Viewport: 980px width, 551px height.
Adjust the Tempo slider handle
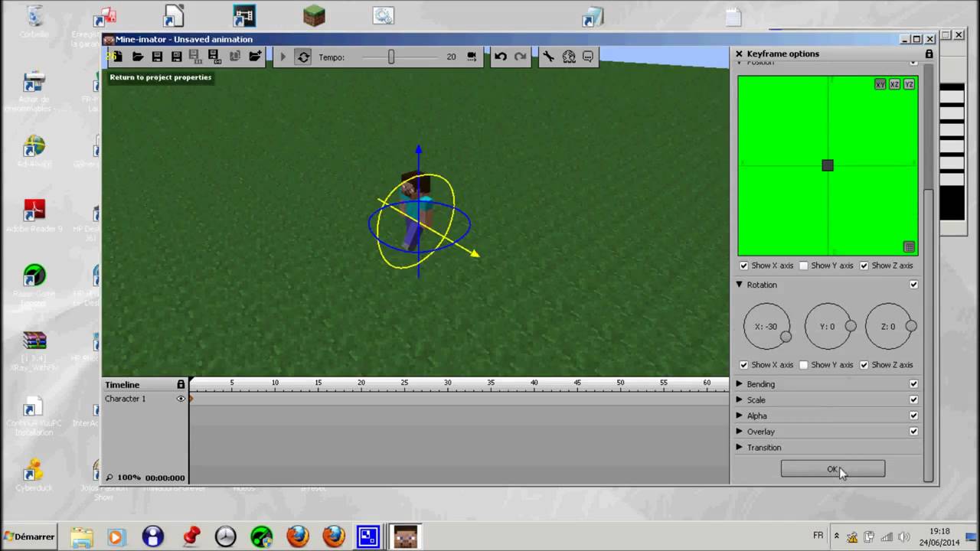pyautogui.click(x=391, y=57)
